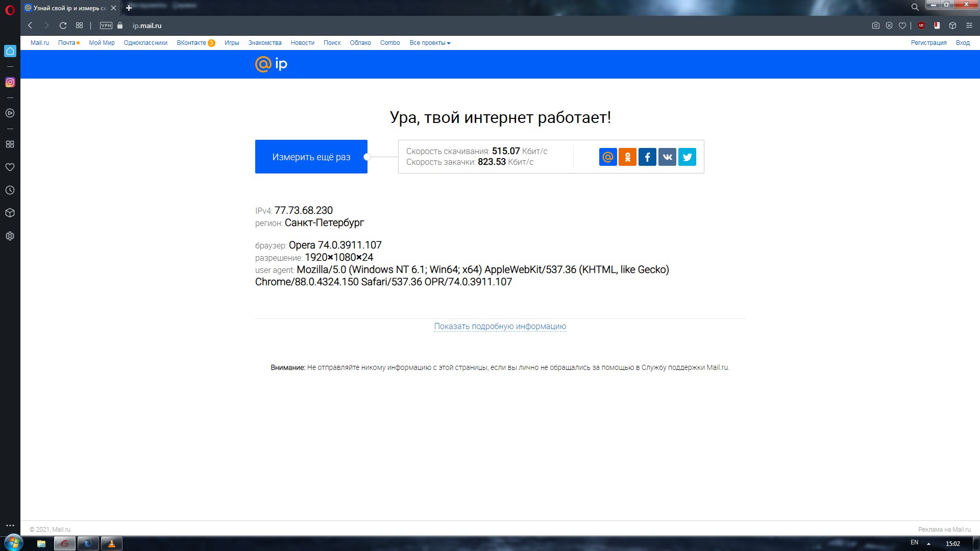The width and height of the screenshot is (980, 551).
Task: Open ВКонтакте with notification badge
Action: click(195, 43)
